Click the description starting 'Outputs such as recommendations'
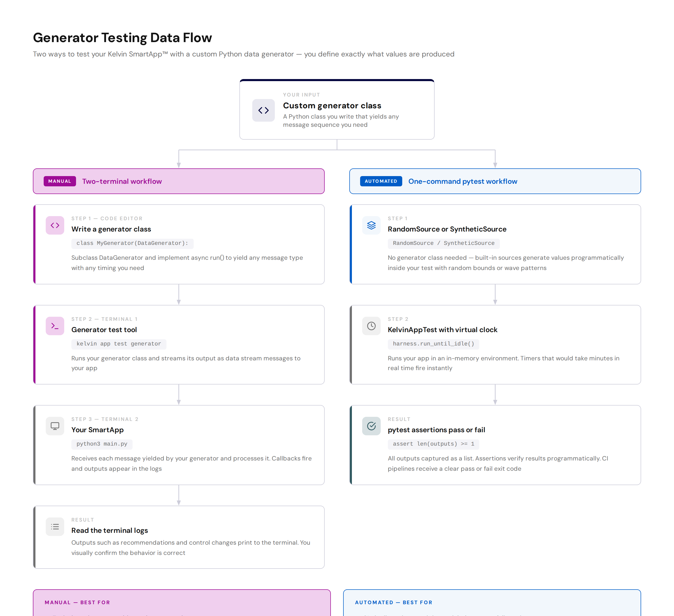Image resolution: width=674 pixels, height=616 pixels. tap(191, 547)
